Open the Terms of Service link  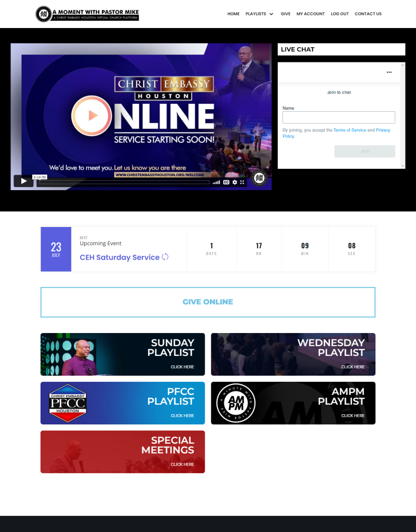350,130
